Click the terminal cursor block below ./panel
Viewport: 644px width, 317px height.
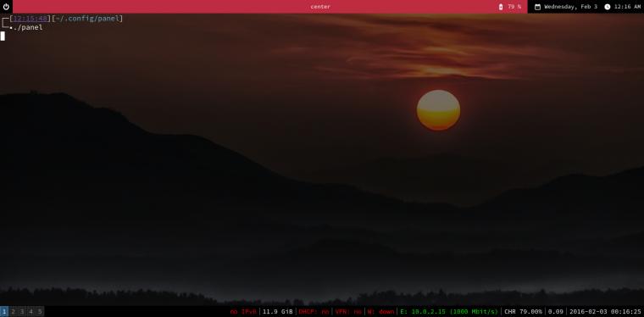pos(3,36)
